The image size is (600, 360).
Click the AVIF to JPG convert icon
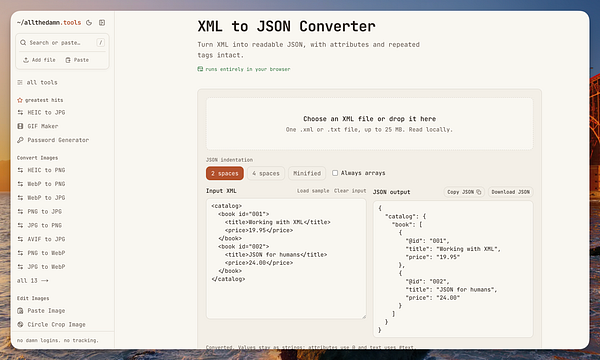[20, 239]
